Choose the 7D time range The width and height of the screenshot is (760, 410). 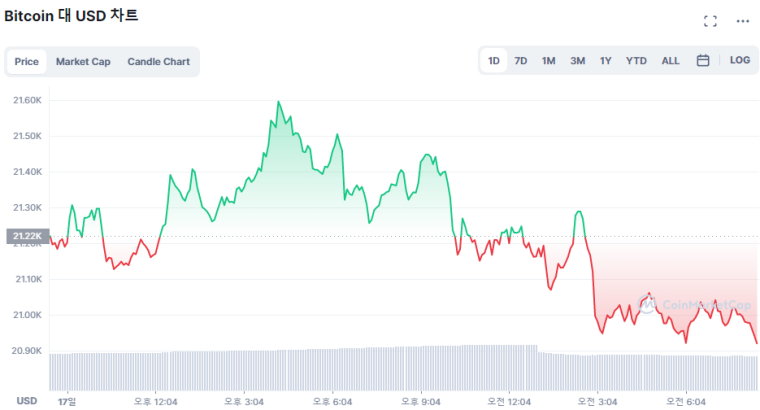[x=521, y=61]
